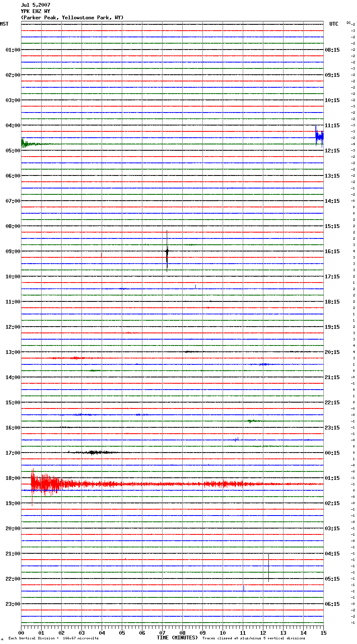Screen dimensions: 357x644
Task: Click the blue burst ending the 04:00 hour trace
Action: [x=320, y=136]
